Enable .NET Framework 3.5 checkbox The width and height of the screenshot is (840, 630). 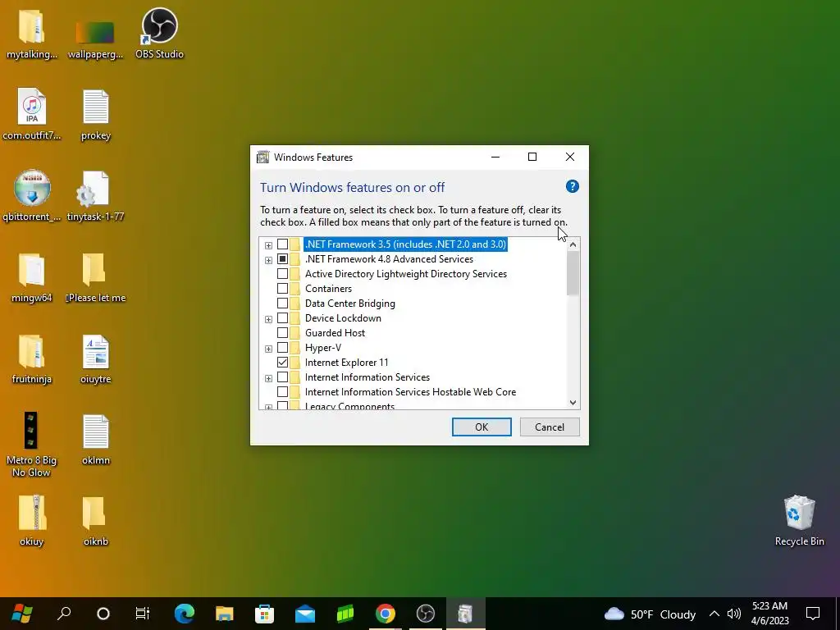point(282,244)
